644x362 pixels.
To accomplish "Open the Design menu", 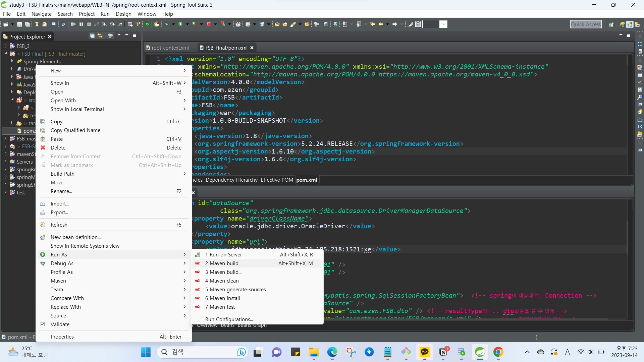I will (x=123, y=14).
